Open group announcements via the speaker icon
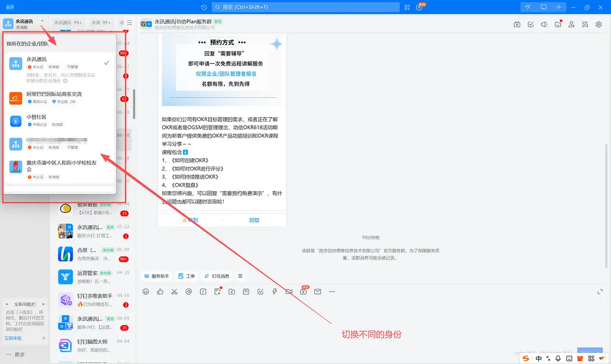 pyautogui.click(x=544, y=24)
